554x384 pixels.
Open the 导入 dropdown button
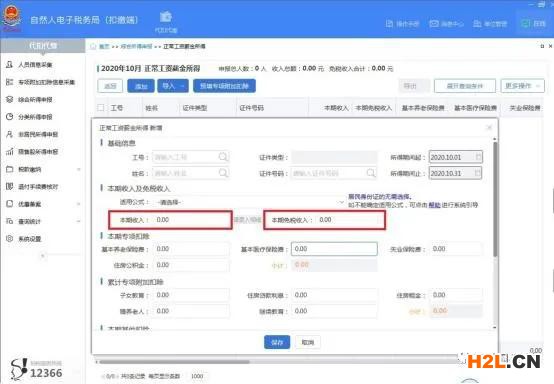point(173,86)
